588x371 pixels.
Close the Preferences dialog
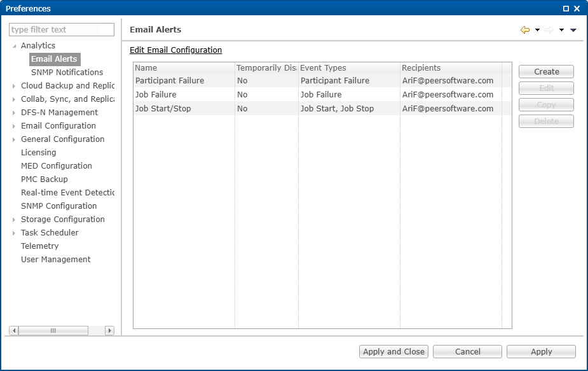[577, 8]
